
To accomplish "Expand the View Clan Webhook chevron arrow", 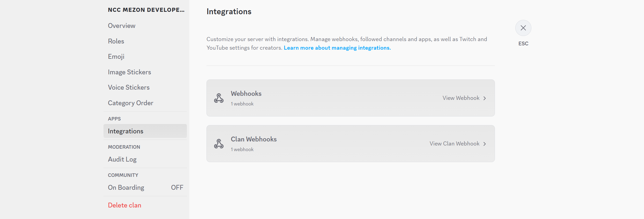I will [x=485, y=144].
